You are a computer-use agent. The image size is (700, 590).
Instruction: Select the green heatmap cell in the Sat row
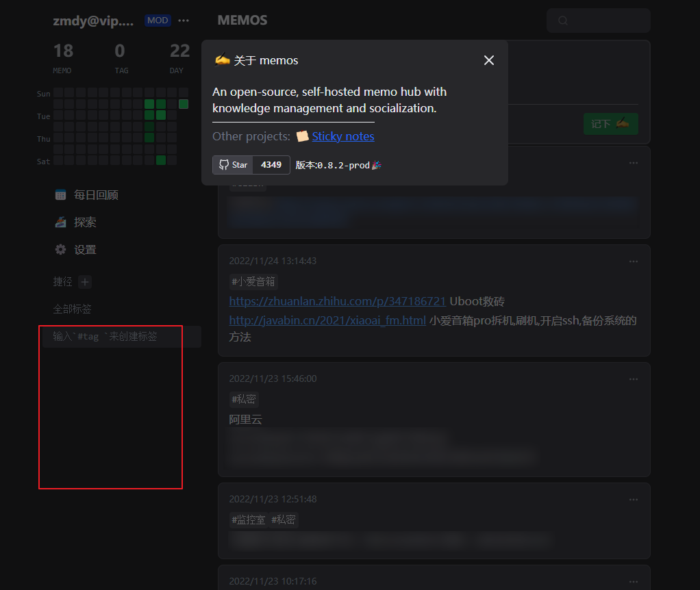point(161,160)
